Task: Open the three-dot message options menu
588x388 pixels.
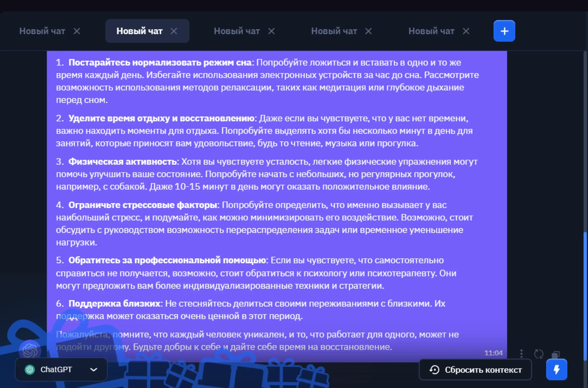Action: (521, 354)
